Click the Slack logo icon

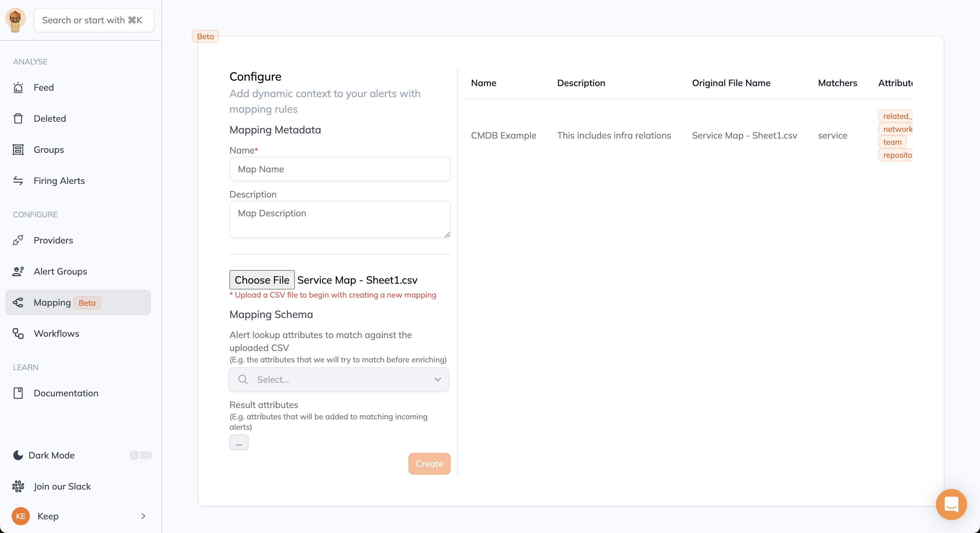pos(18,486)
